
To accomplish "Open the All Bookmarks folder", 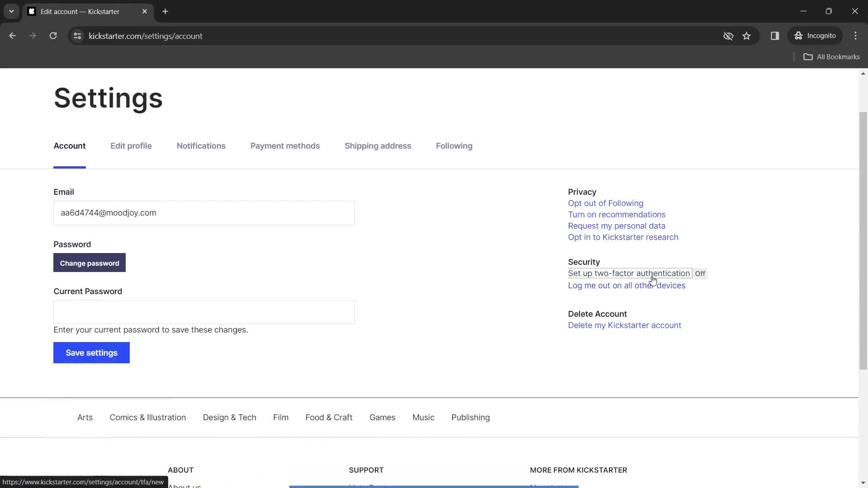I will [831, 57].
